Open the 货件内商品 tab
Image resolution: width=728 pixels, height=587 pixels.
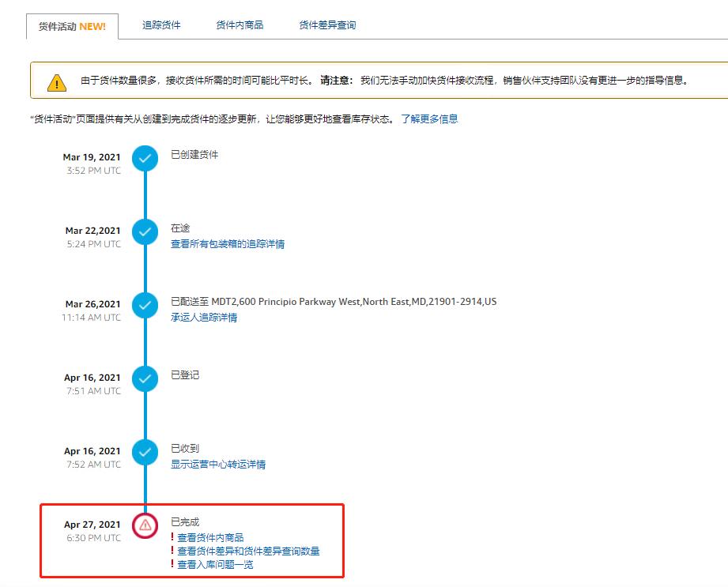tap(239, 24)
